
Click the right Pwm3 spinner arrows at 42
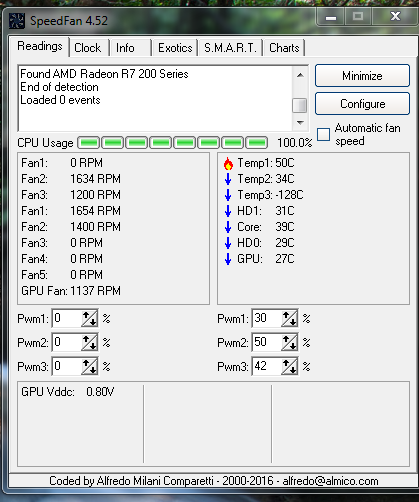(289, 367)
